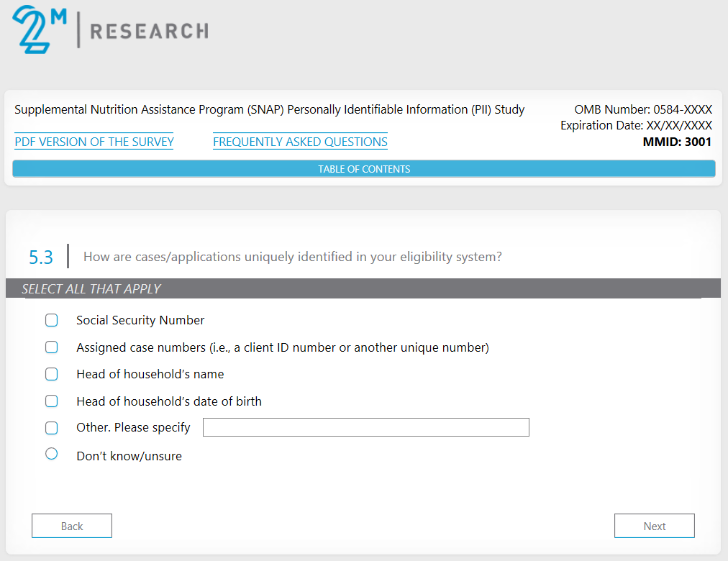
Task: Click the question number 5.3
Action: pyautogui.click(x=41, y=257)
